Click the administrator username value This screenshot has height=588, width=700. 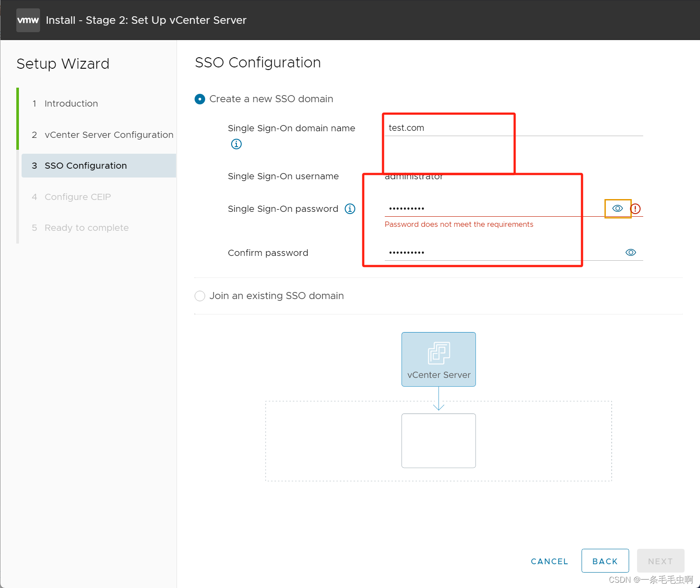click(x=414, y=176)
